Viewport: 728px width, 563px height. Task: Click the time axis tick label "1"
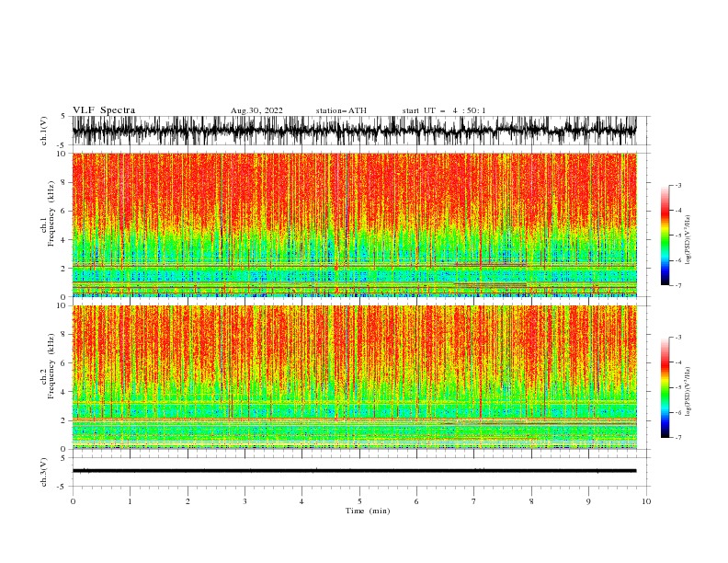[130, 501]
